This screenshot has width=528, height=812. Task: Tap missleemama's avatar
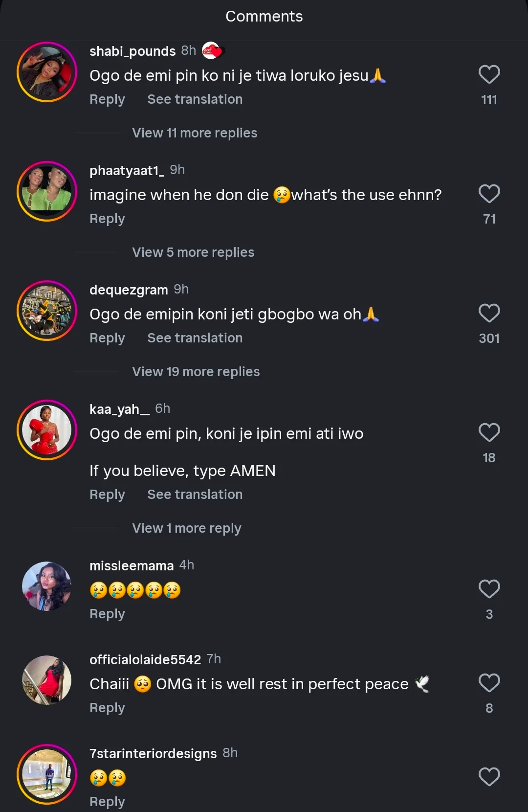[47, 586]
